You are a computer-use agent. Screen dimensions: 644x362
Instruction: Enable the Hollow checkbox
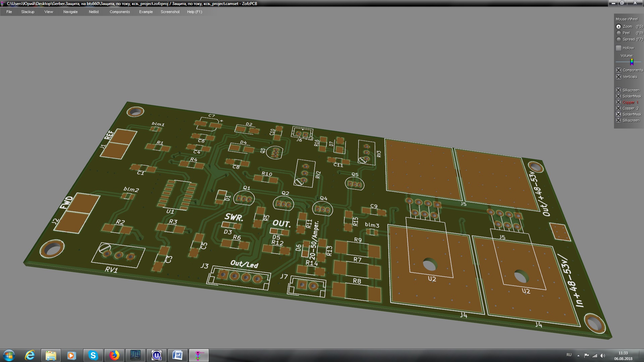619,48
